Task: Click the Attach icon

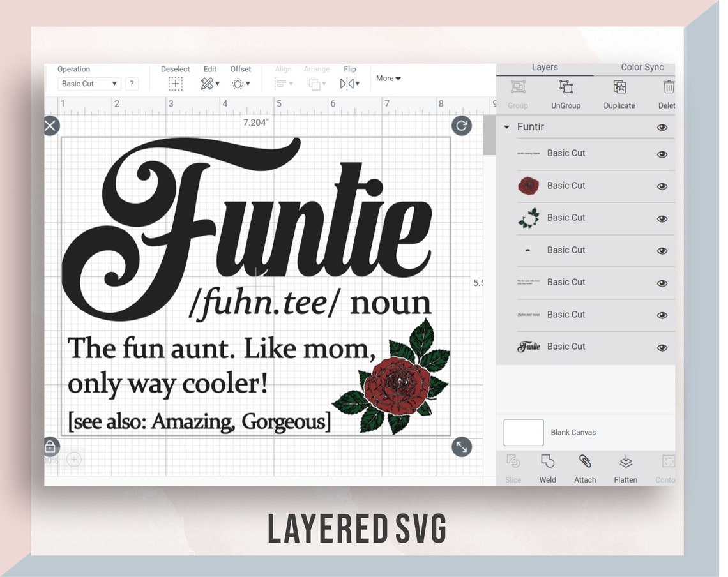Action: point(585,468)
